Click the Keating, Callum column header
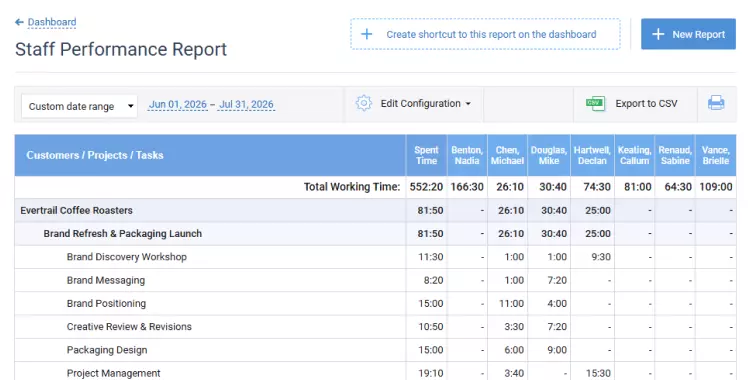750x380 pixels. pos(634,155)
